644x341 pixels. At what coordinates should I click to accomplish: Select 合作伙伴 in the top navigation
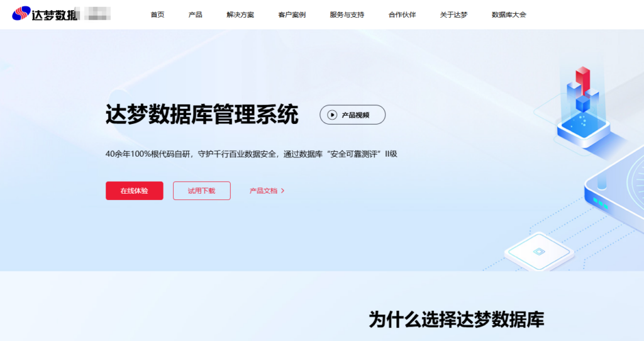tap(402, 15)
